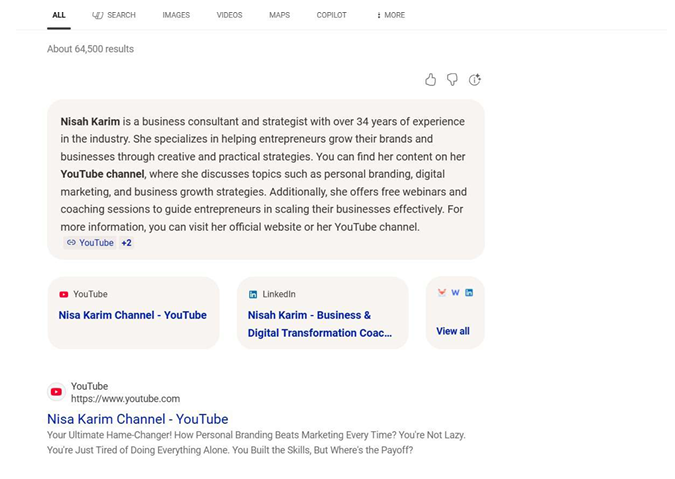Click the YouTube logo in the result card
The height and width of the screenshot is (479, 675).
point(64,294)
